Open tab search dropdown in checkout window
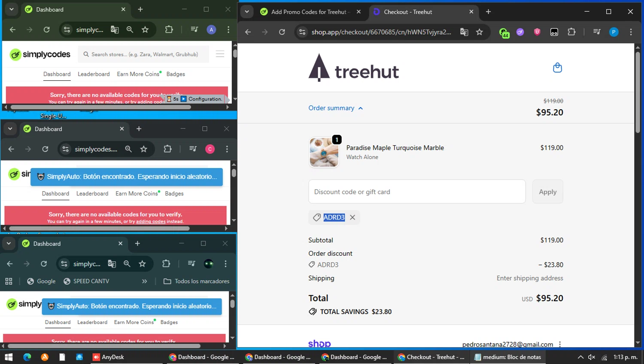This screenshot has width=644, height=364. point(247,12)
